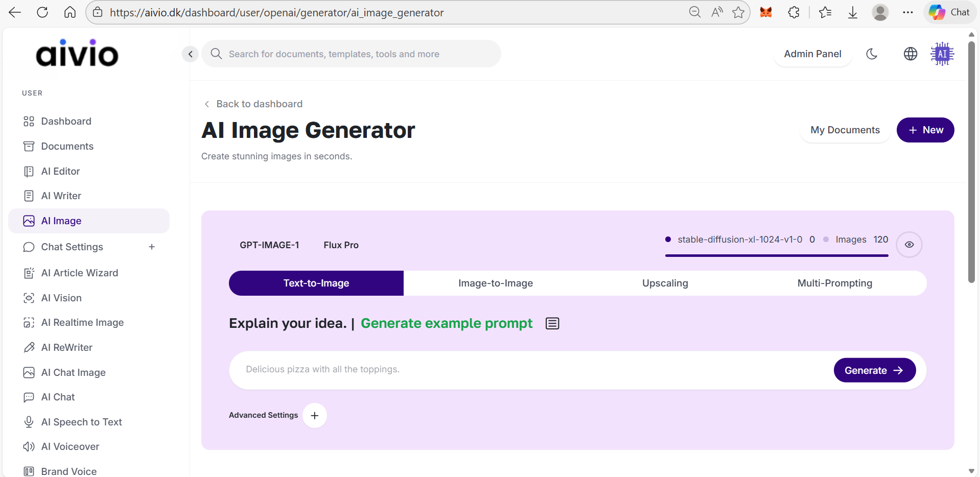This screenshot has width=980, height=477.
Task: Select the Flux Pro model tab
Action: click(x=341, y=245)
